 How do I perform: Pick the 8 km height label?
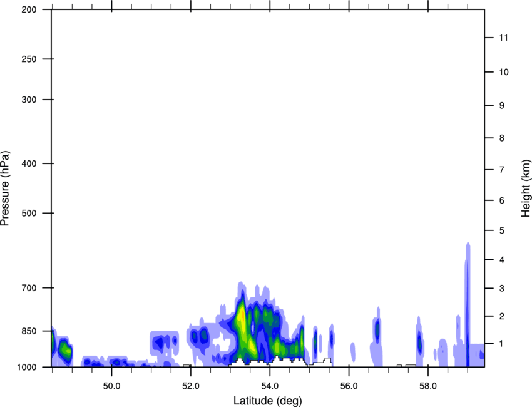tap(502, 138)
